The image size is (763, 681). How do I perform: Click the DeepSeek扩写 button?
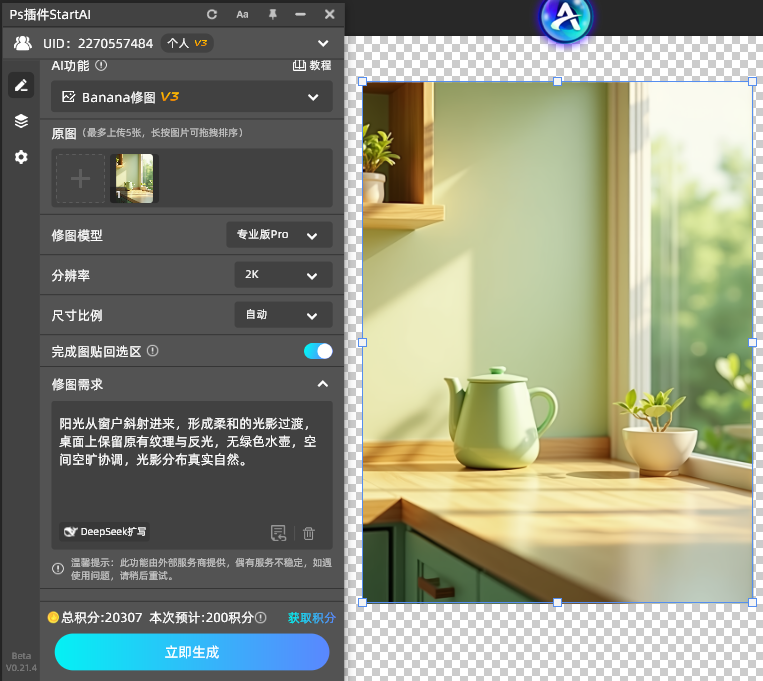(105, 532)
